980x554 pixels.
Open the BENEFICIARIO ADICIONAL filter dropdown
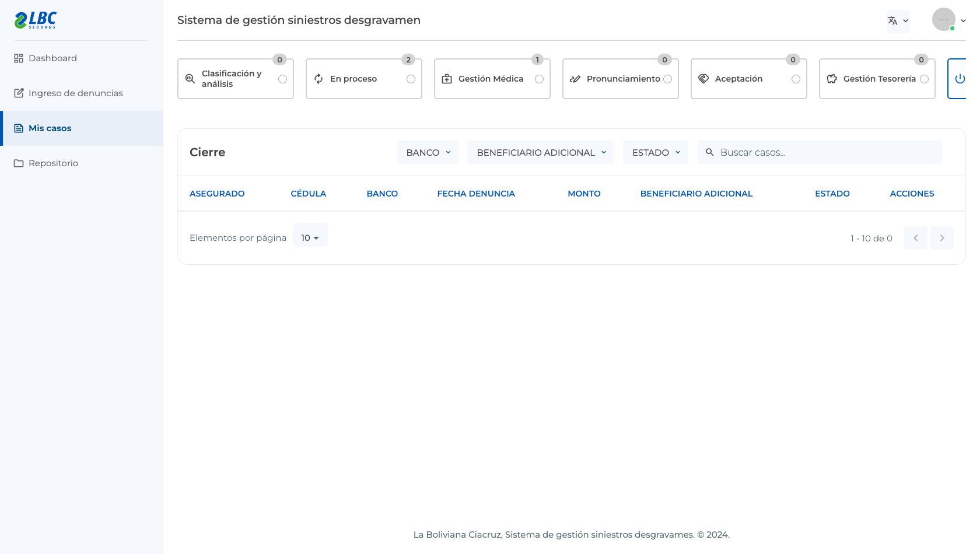click(x=540, y=152)
